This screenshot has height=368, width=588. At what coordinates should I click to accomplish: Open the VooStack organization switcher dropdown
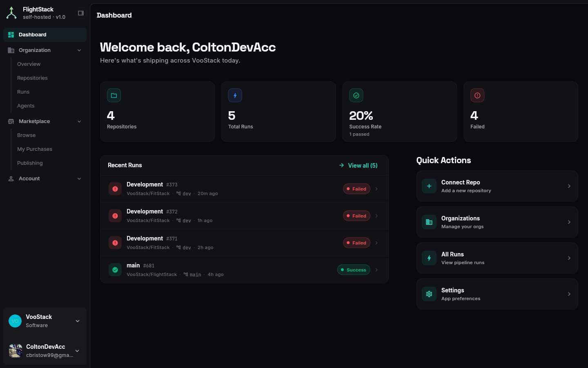(78, 321)
